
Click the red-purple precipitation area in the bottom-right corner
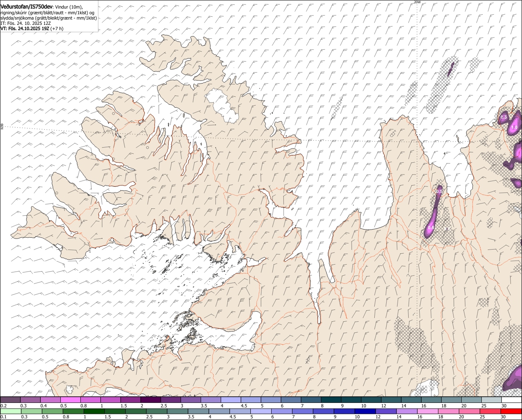tap(514, 380)
